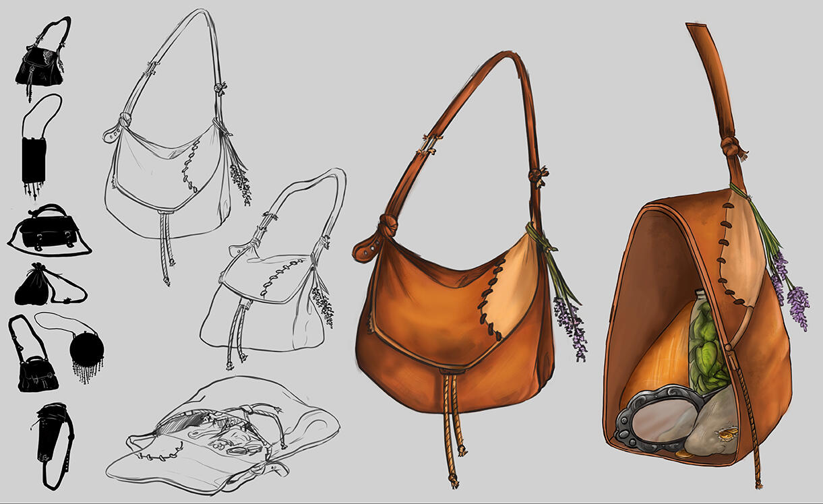Click the knotted strap above the cutaway bag
823x504 pixels.
point(729,147)
